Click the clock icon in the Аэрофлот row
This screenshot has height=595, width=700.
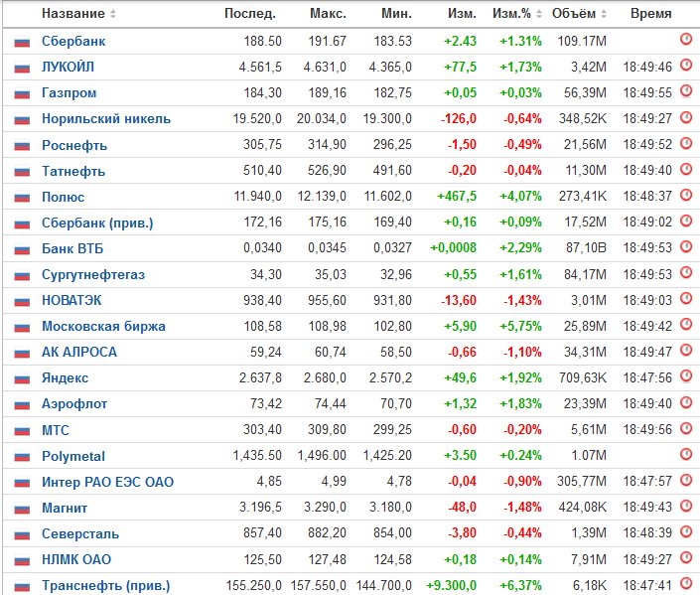click(x=686, y=402)
